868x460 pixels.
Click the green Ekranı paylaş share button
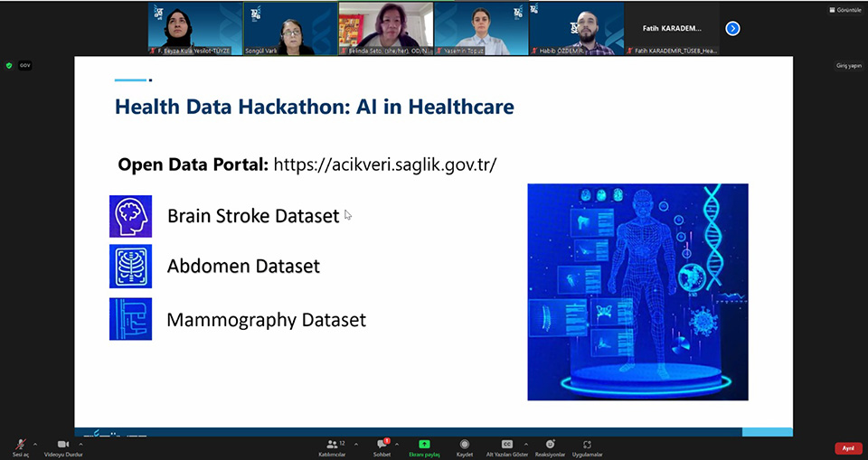423,446
